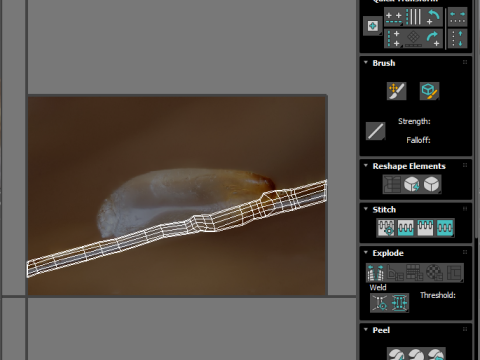The width and height of the screenshot is (480, 360).
Task: Click the Weld Selected Subobjects icon
Action: [x=399, y=303]
